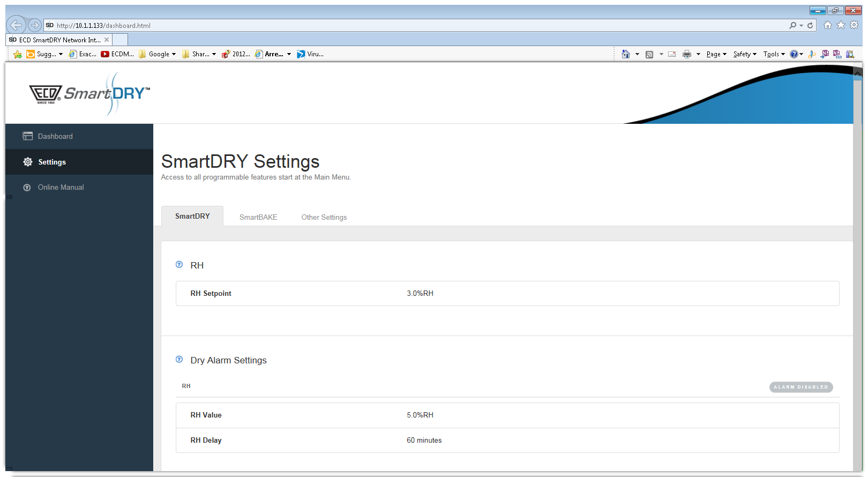Image resolution: width=868 pixels, height=477 pixels.
Task: Open the ECDM... YouTube favorite
Action: click(117, 54)
